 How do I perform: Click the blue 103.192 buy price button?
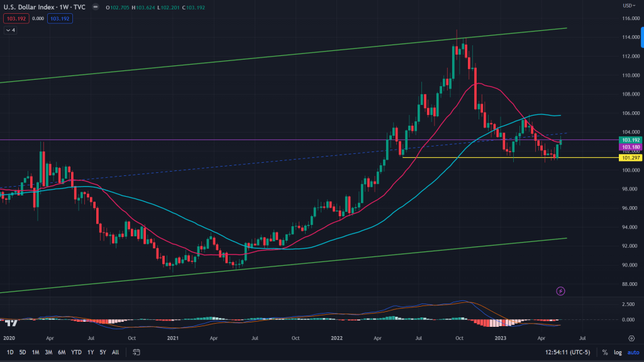(x=62, y=19)
